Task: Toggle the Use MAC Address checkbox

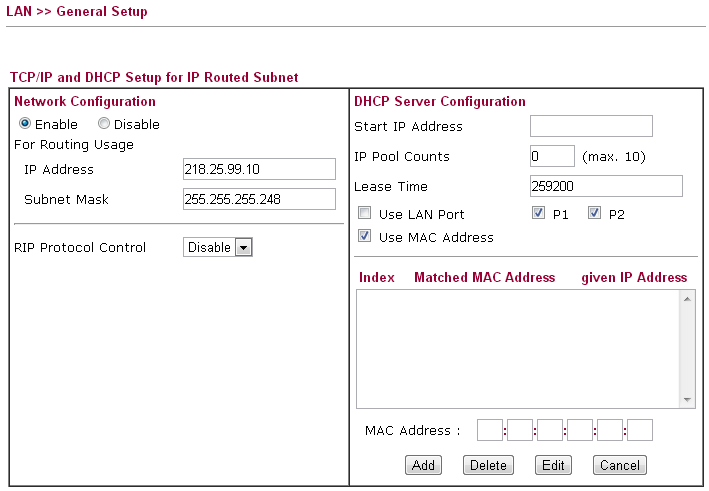Action: tap(365, 237)
